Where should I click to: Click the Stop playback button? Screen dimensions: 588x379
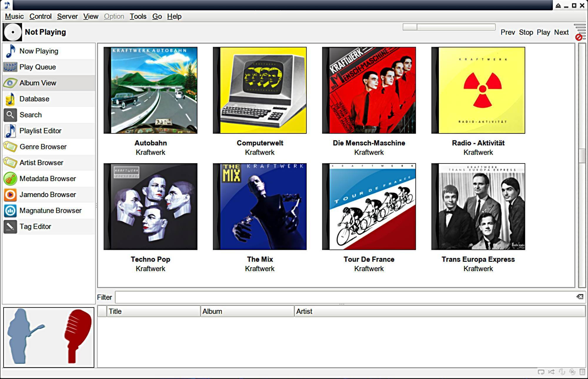coord(526,32)
